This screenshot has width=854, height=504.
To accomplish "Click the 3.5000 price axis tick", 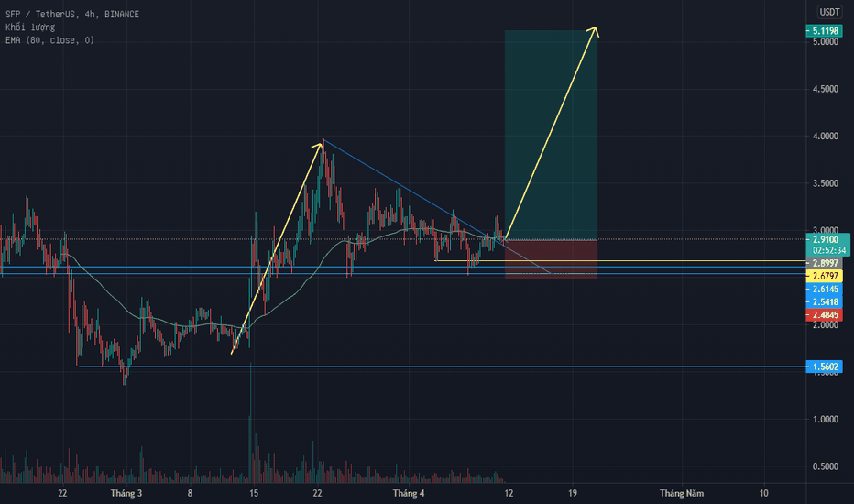I will tap(825, 183).
